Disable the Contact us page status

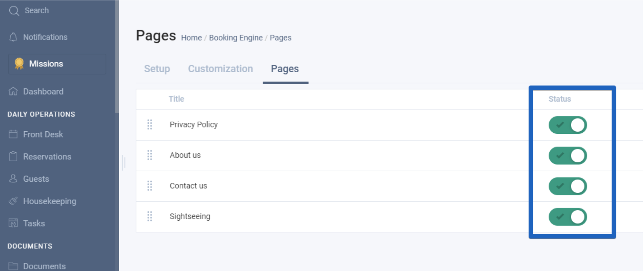tap(567, 186)
